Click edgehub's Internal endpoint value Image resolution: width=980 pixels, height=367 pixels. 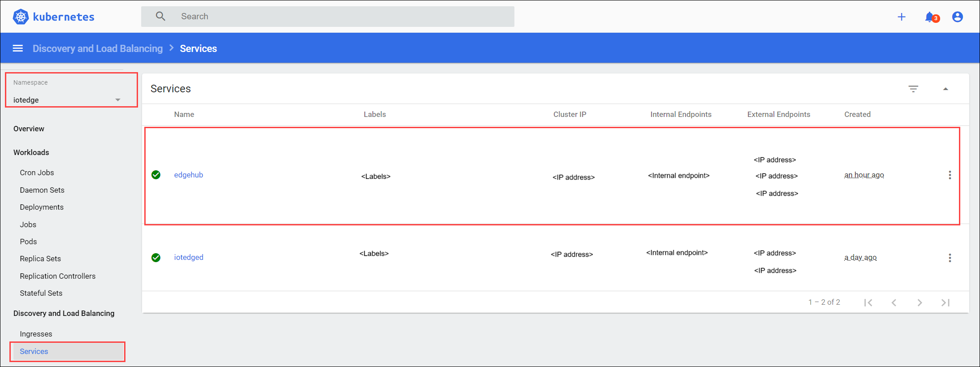(x=679, y=176)
